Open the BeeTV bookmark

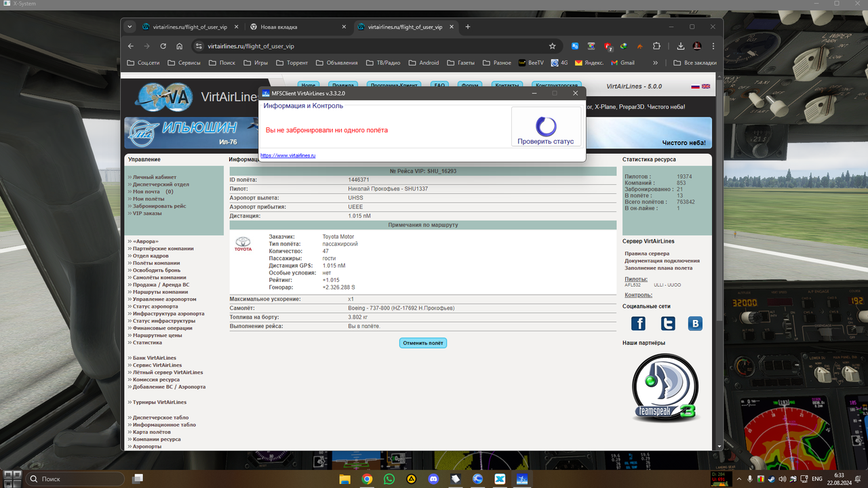point(531,62)
